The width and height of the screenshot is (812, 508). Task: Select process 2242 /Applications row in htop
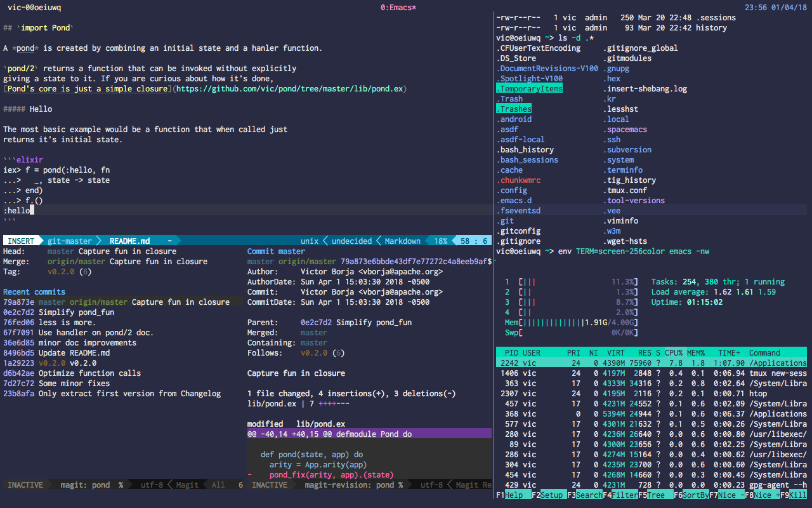point(652,363)
